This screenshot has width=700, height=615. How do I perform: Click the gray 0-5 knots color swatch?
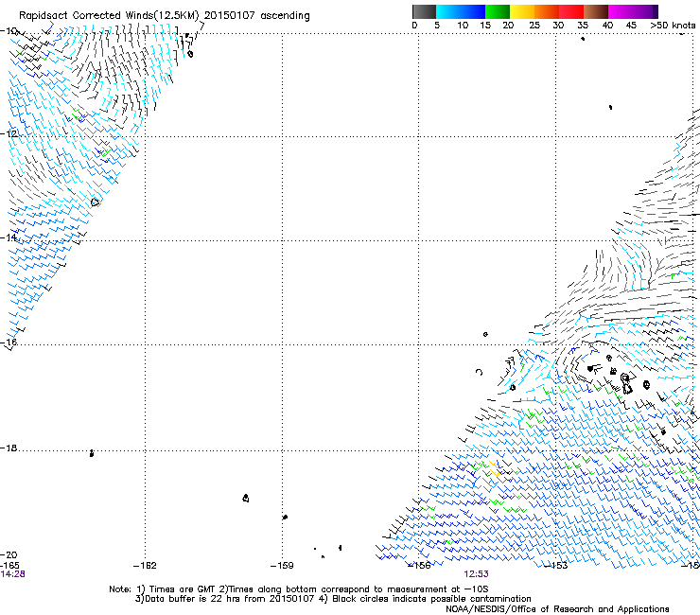click(424, 11)
